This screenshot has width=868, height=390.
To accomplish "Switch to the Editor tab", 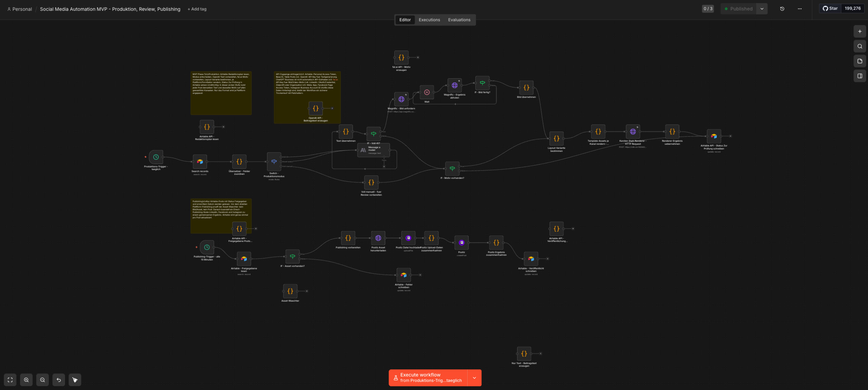I will [405, 20].
